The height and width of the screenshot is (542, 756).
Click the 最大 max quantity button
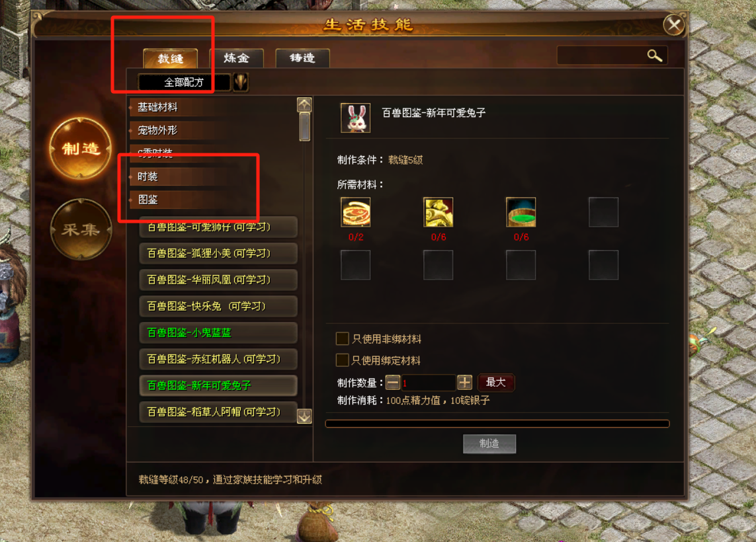point(495,383)
